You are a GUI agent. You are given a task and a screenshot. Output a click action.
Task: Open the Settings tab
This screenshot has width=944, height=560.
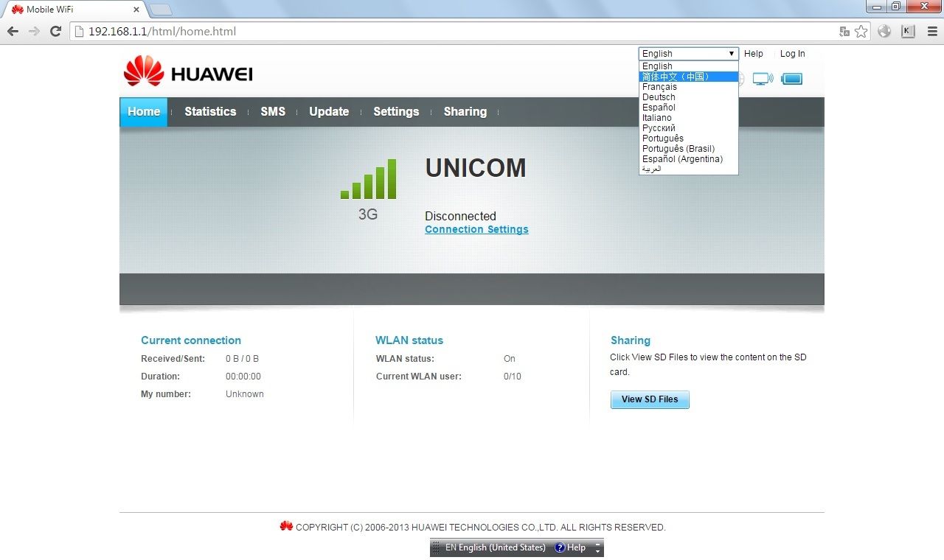coord(396,112)
